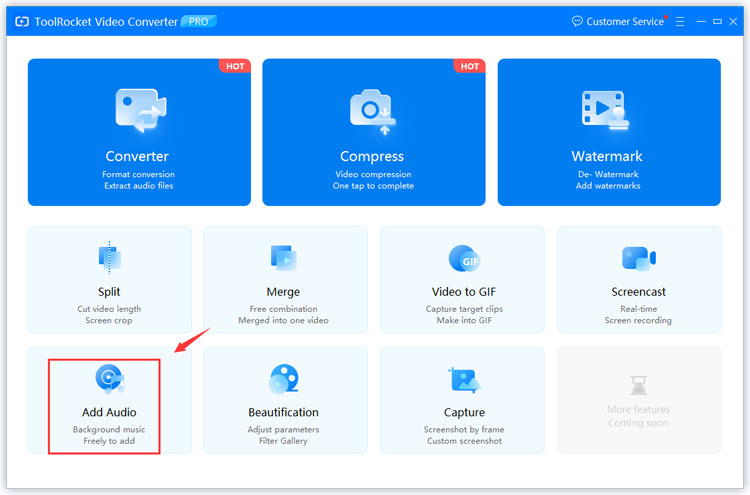Open the Add Audio disc icon
This screenshot has height=495, width=750.
click(x=110, y=379)
